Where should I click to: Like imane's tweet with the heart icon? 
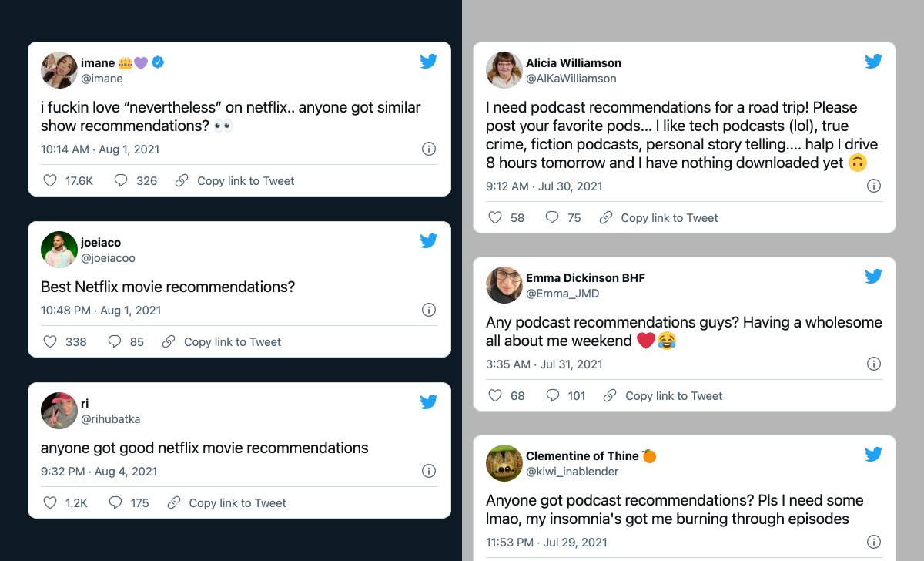point(50,181)
